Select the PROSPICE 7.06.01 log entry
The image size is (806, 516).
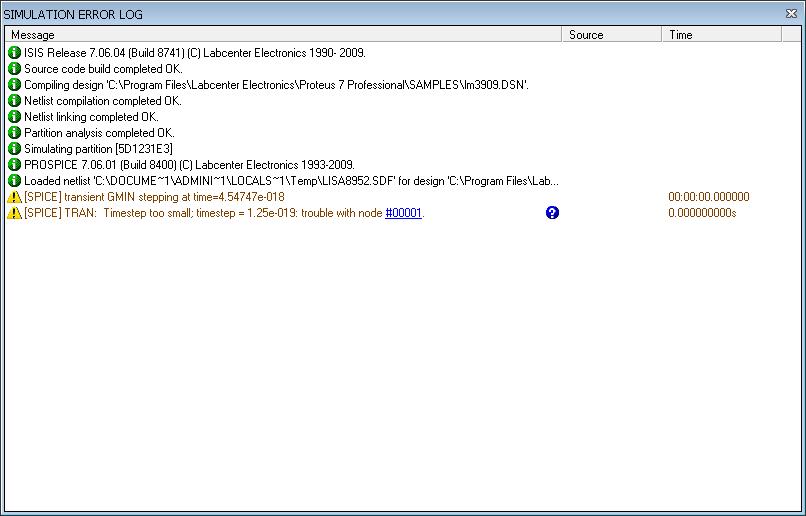189,165
